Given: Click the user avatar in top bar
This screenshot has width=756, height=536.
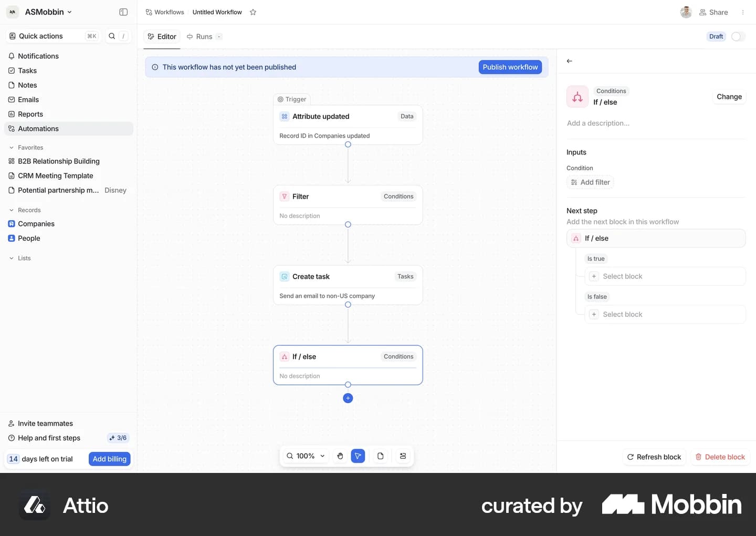Looking at the screenshot, I should (686, 12).
